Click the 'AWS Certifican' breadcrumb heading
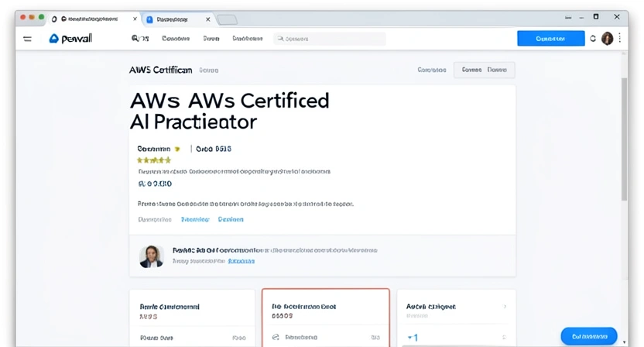 [x=160, y=70]
